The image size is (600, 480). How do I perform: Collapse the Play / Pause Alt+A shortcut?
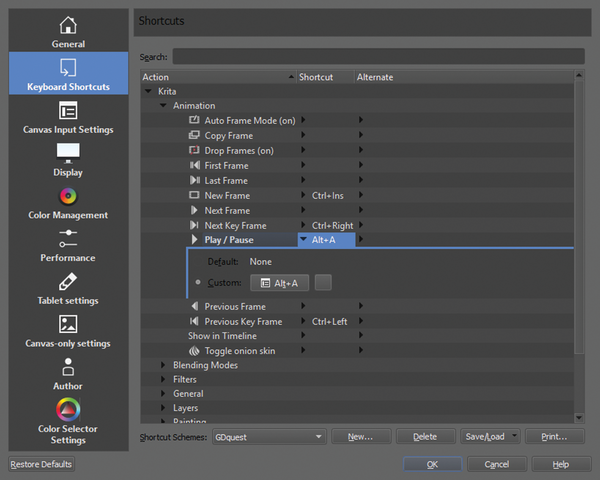click(303, 239)
